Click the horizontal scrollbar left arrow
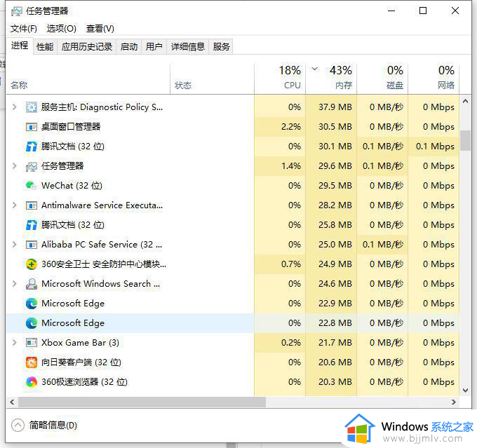The height and width of the screenshot is (448, 477). 12,402
